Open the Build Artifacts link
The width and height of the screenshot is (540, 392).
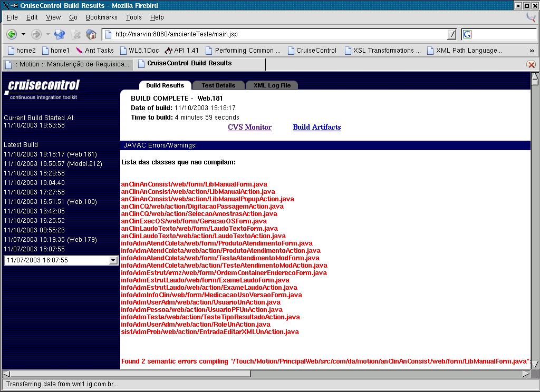tap(317, 127)
